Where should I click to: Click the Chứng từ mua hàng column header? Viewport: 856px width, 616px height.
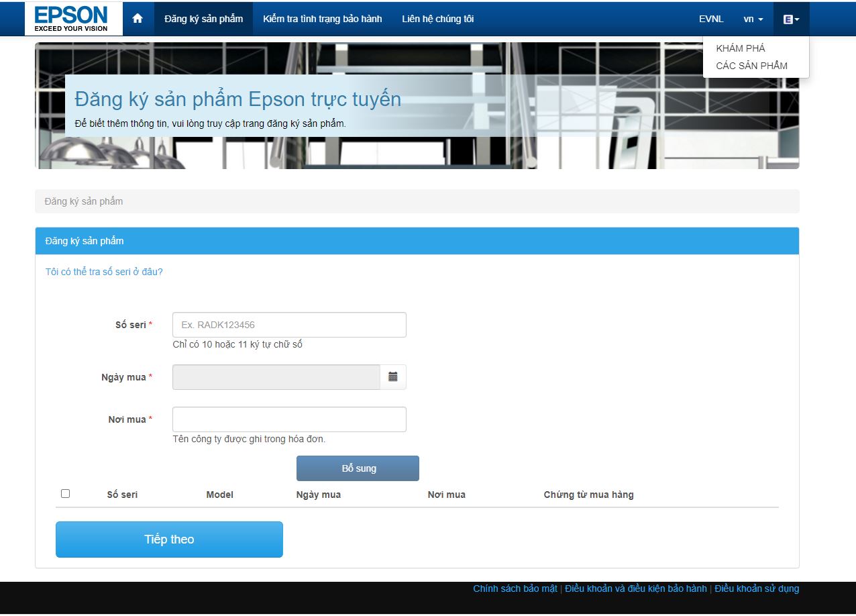point(589,495)
